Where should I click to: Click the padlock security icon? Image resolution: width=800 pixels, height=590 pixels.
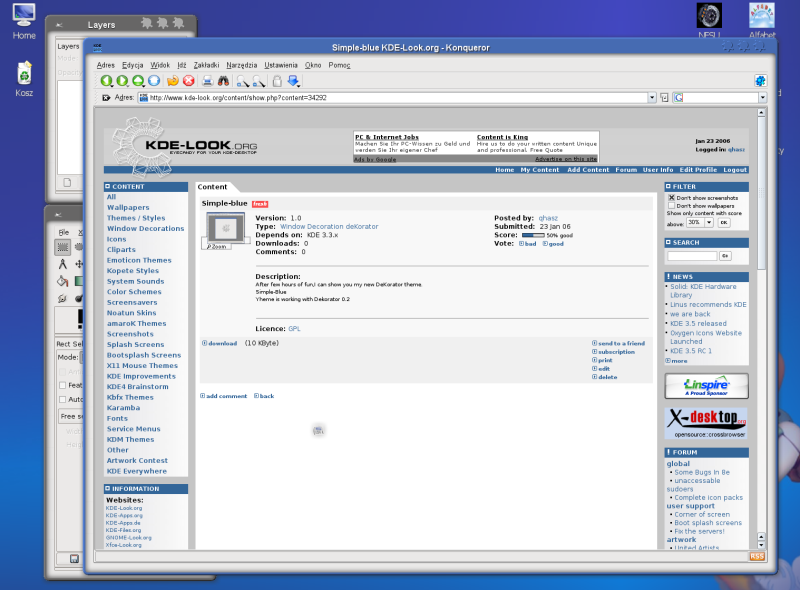(277, 81)
